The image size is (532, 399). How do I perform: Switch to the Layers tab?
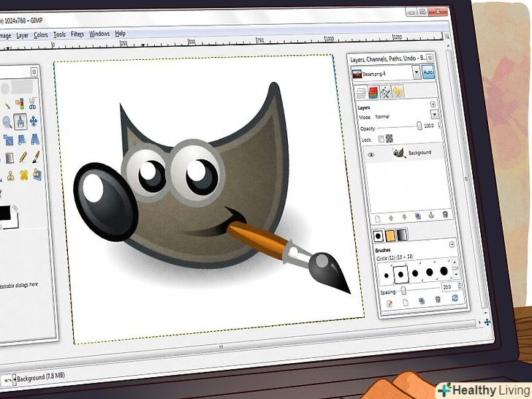[361, 93]
